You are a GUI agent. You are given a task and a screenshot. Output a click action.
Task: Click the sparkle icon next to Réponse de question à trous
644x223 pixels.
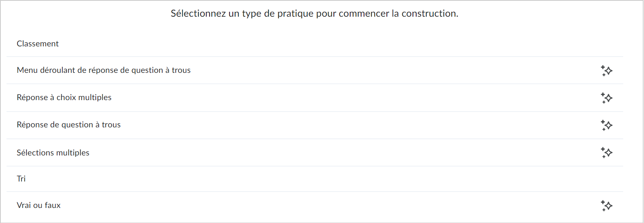tap(607, 125)
